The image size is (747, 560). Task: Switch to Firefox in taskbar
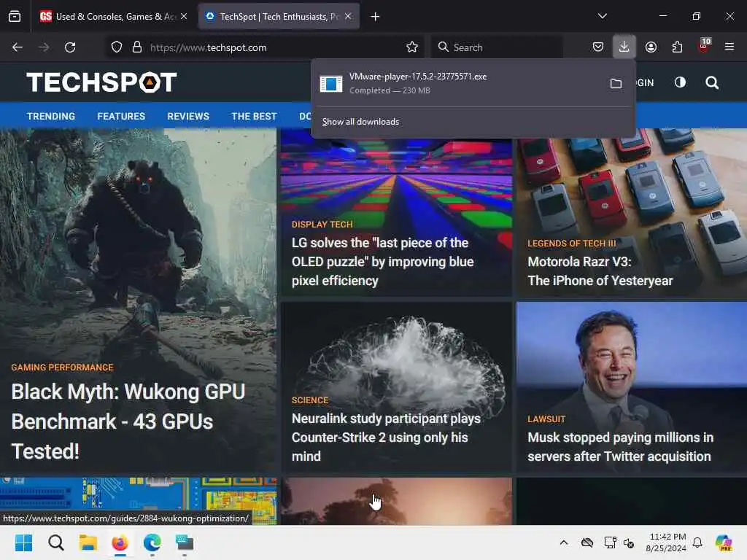click(x=120, y=542)
